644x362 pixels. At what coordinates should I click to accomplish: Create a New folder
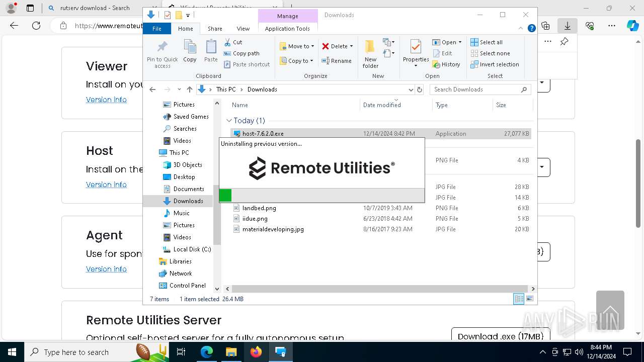tap(370, 54)
